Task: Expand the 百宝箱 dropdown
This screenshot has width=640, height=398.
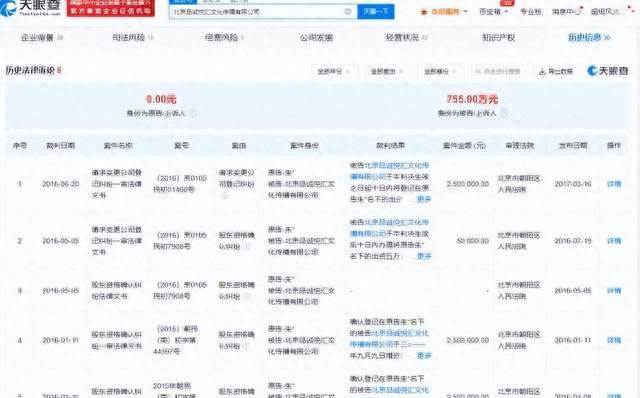Action: pos(493,12)
